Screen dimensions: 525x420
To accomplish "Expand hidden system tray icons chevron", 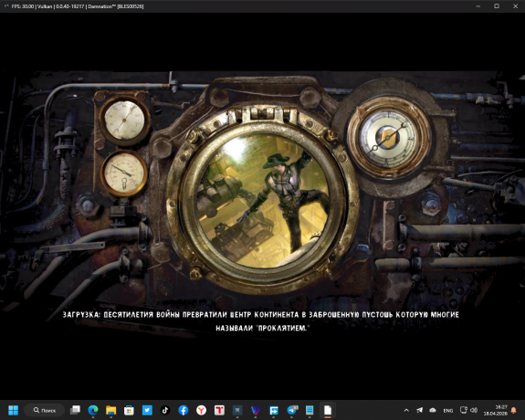I will click(x=406, y=410).
